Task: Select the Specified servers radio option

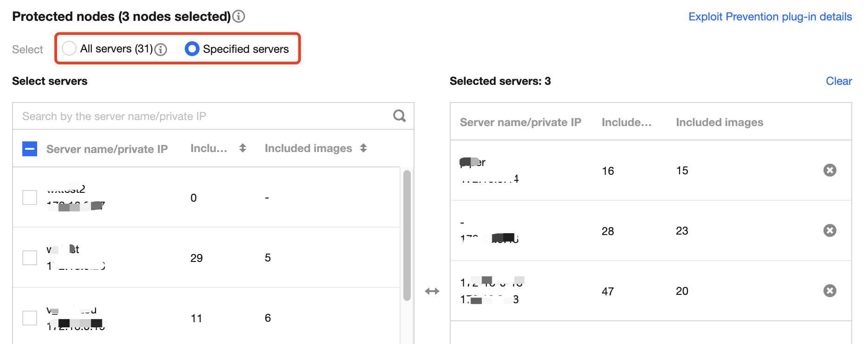Action: pos(192,49)
